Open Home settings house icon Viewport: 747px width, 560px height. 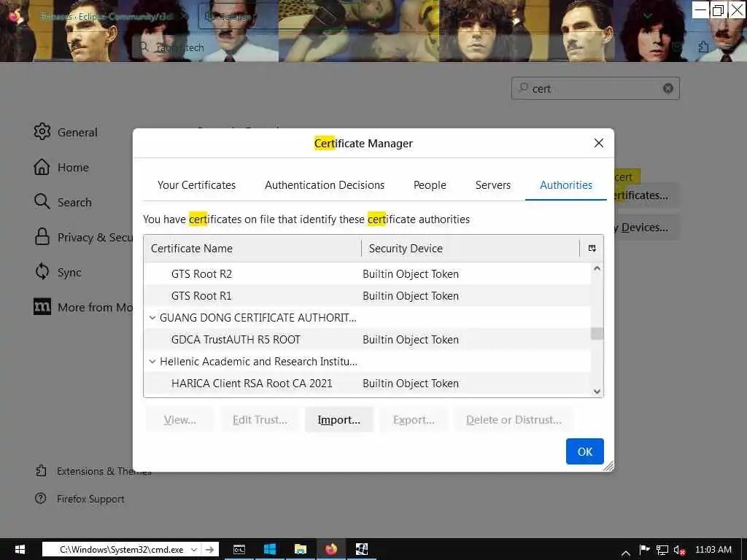click(x=42, y=167)
